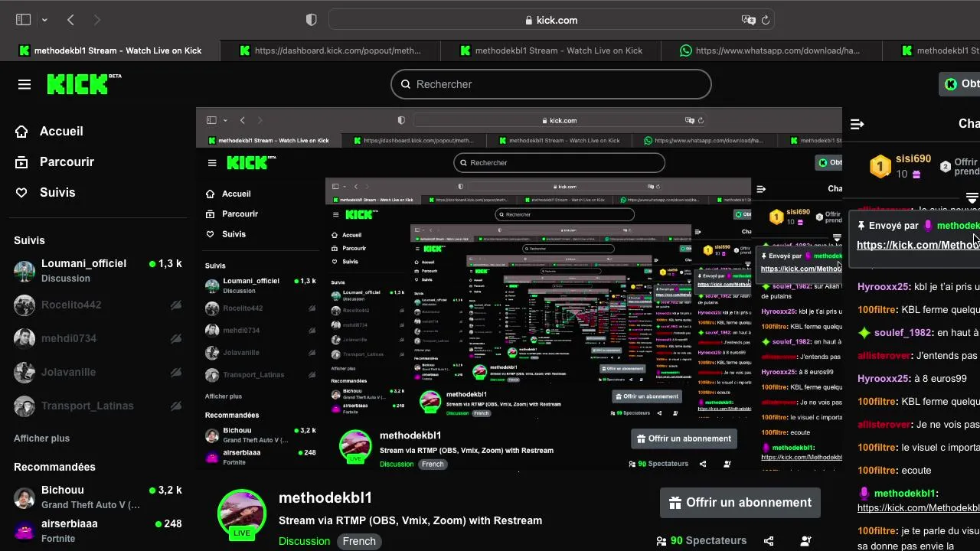Click the translate icon in the address bar

click(748, 20)
